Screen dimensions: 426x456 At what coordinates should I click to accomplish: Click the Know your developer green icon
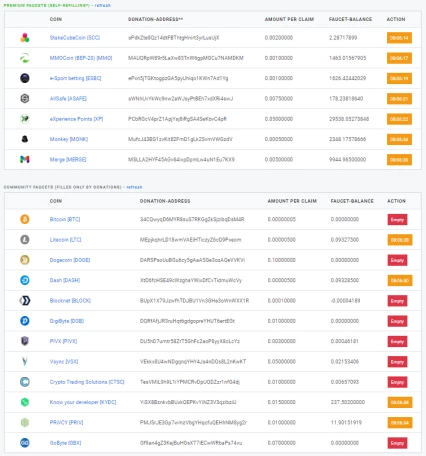(25, 402)
